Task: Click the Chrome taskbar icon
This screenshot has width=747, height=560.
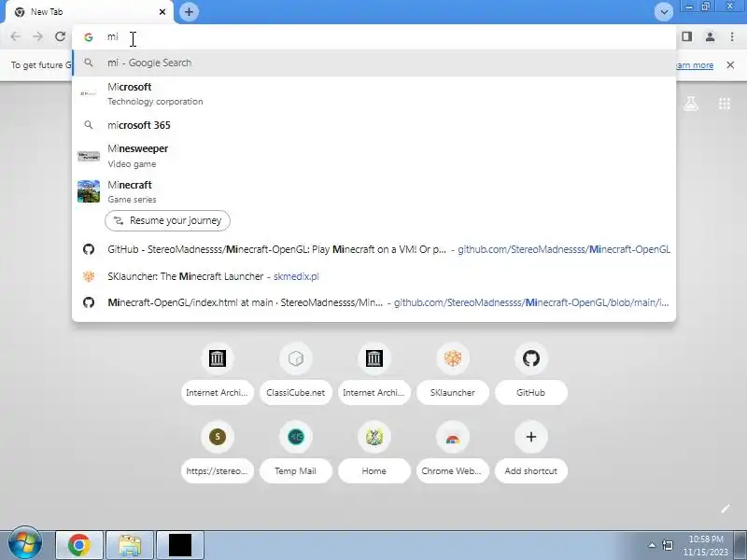Action: pos(79,545)
